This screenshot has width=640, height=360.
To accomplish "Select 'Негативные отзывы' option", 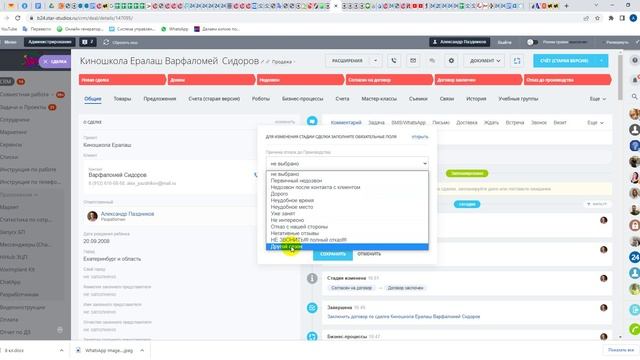I will click(347, 233).
